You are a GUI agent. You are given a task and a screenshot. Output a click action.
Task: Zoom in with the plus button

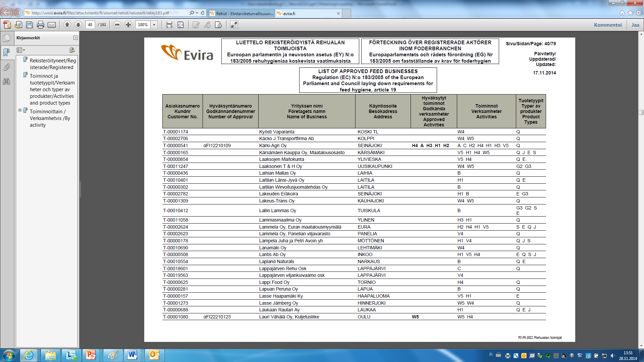click(128, 25)
